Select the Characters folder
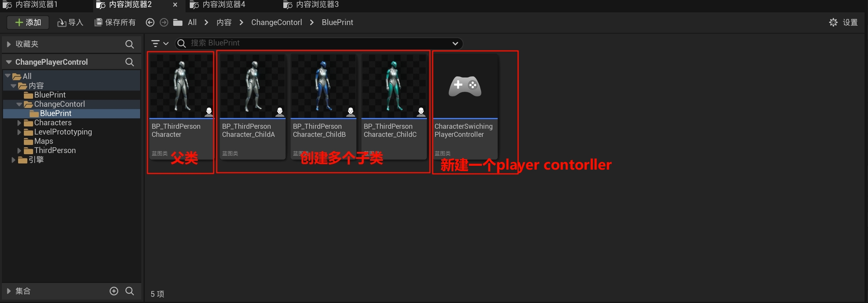Screen dimensions: 868x303 pyautogui.click(x=53, y=123)
